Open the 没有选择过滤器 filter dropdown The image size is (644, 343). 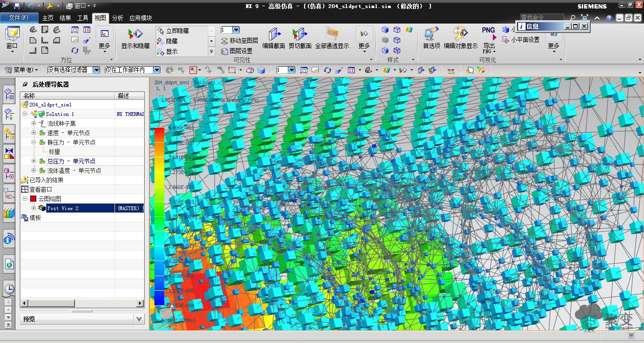[x=96, y=70]
